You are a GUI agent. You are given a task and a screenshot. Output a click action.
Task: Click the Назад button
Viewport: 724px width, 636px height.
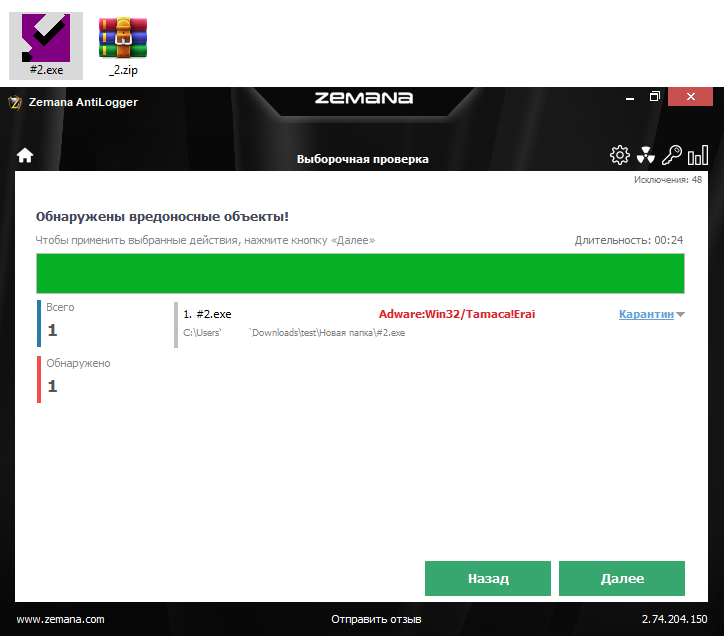pos(488,578)
